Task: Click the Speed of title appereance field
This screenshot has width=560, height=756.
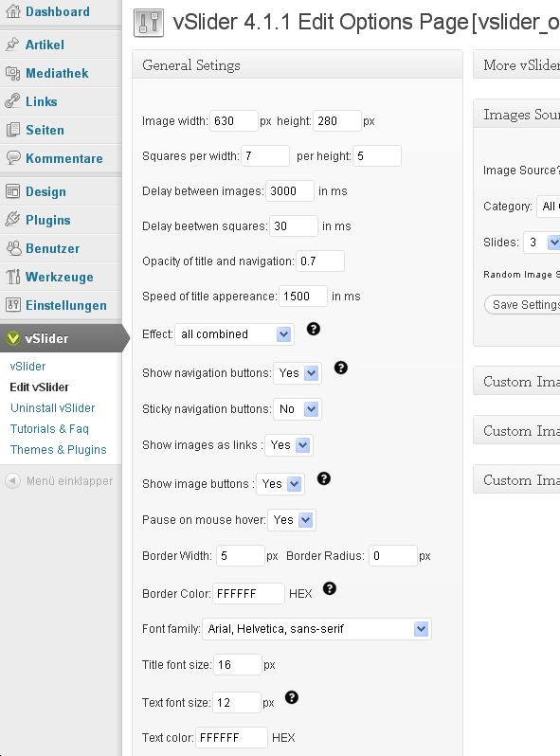Action: point(303,297)
